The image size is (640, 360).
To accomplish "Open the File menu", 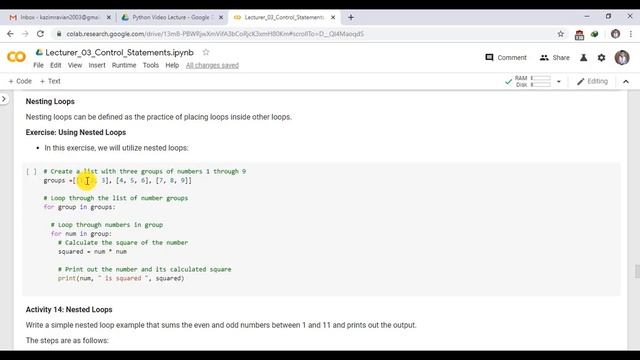I will click(38, 65).
